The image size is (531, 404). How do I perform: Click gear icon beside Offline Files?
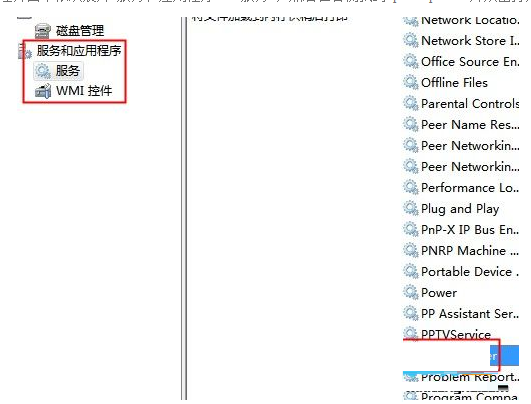click(410, 83)
